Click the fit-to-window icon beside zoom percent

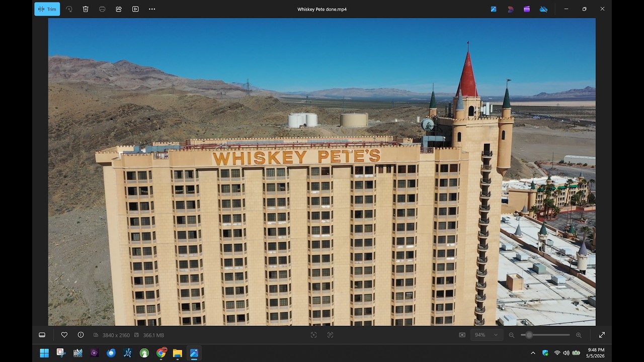click(462, 335)
